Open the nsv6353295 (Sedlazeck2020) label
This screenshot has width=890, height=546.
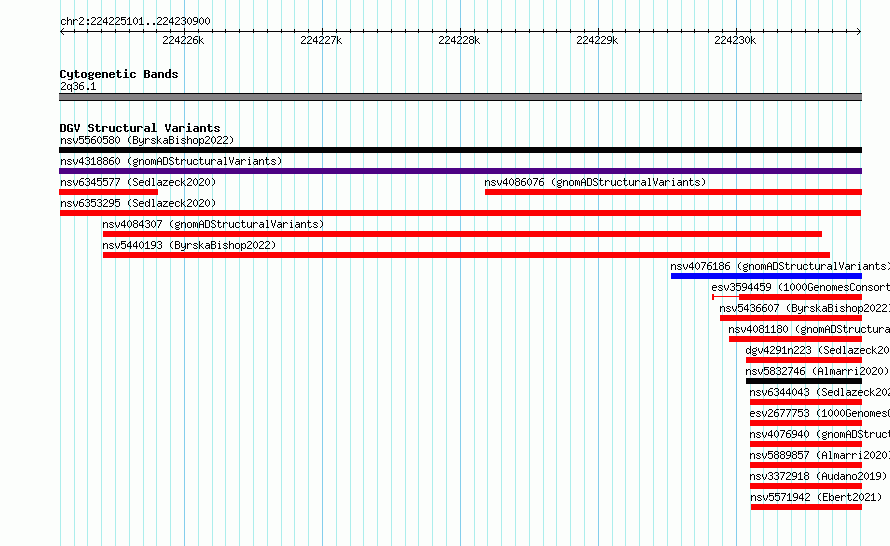138,203
